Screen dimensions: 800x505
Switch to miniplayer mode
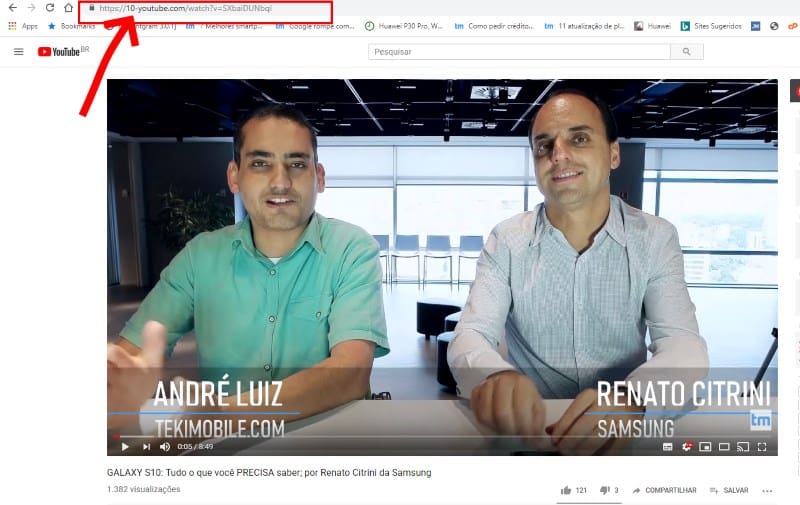(x=705, y=447)
